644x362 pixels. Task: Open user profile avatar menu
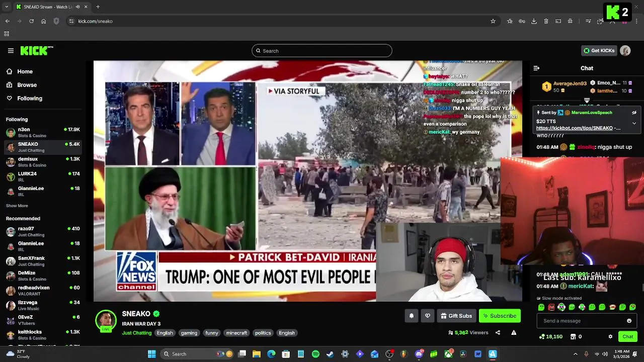click(x=625, y=51)
